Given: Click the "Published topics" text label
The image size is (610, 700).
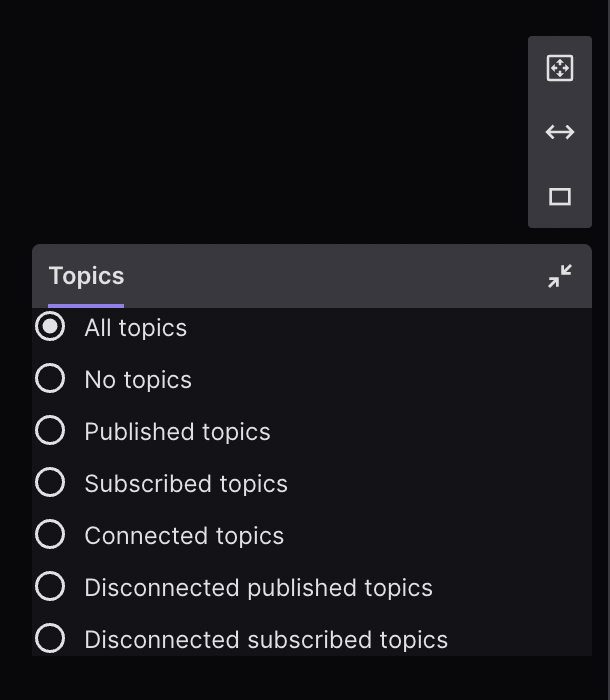Looking at the screenshot, I should pos(177,432).
